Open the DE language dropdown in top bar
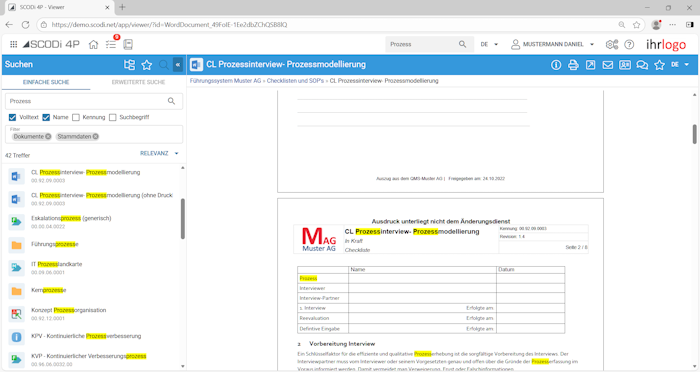Viewport: 700px width, 372px height. 489,44
